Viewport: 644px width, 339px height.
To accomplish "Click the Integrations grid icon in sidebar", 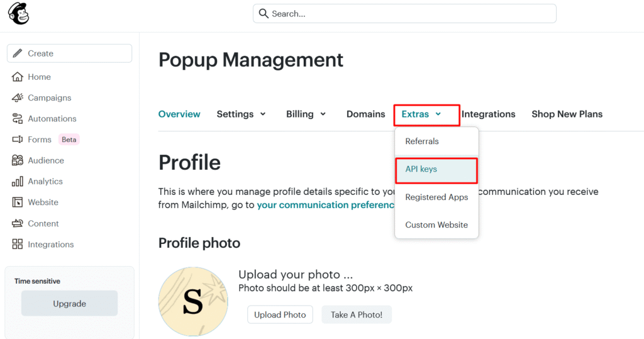I will (x=18, y=245).
